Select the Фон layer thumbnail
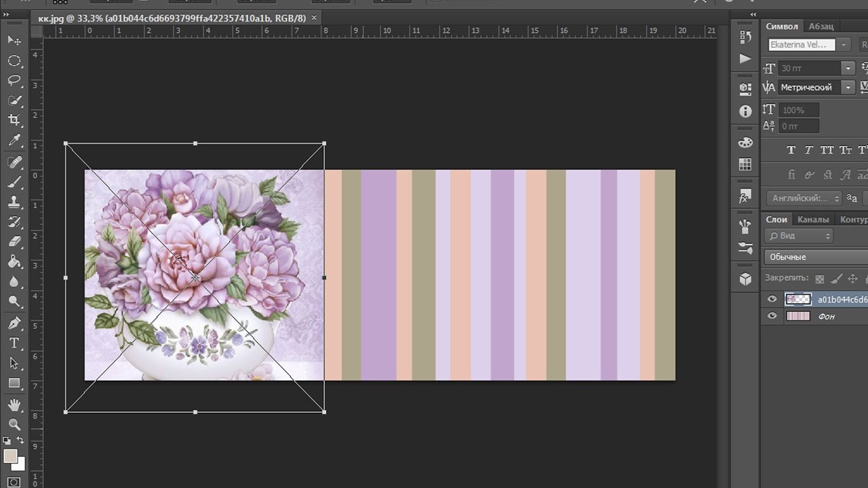The width and height of the screenshot is (868, 488). pos(797,316)
